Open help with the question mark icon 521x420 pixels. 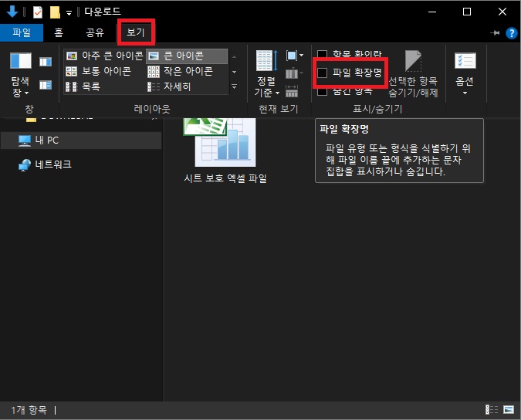[512, 33]
